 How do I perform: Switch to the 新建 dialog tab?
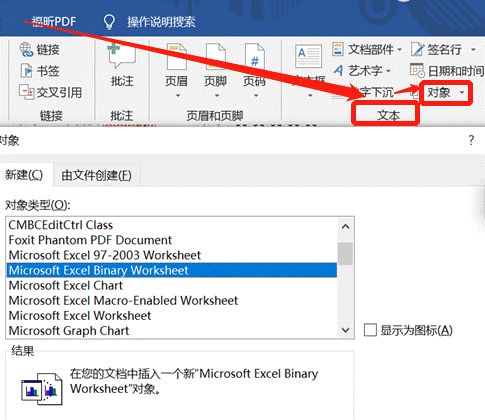point(24,175)
